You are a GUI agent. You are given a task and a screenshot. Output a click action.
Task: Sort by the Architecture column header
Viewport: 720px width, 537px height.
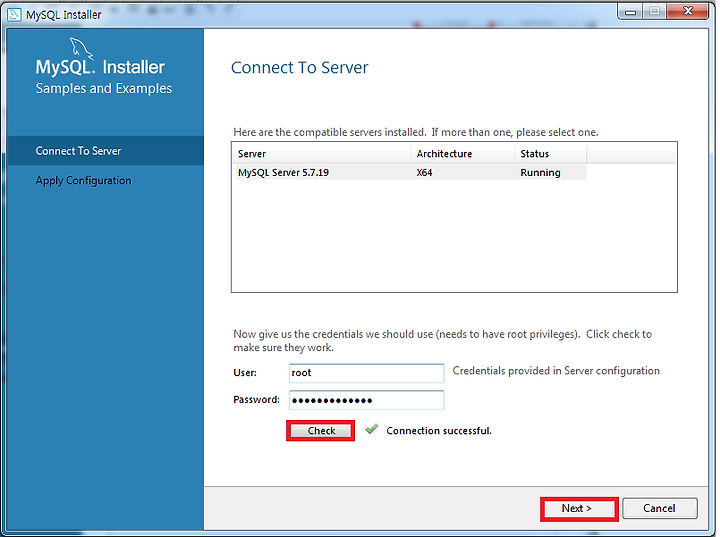pos(463,154)
